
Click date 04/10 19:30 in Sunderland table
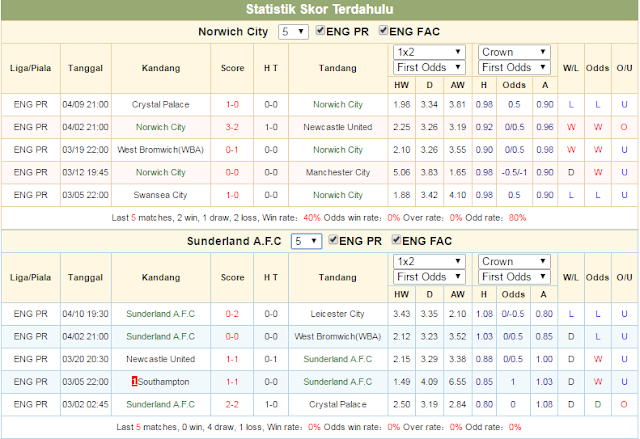(x=85, y=314)
